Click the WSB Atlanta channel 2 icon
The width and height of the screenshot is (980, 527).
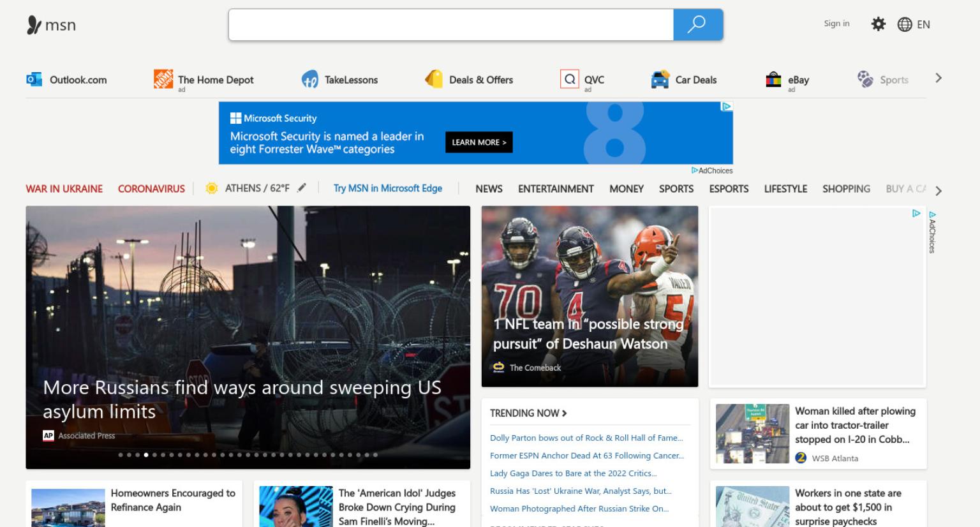click(x=801, y=457)
